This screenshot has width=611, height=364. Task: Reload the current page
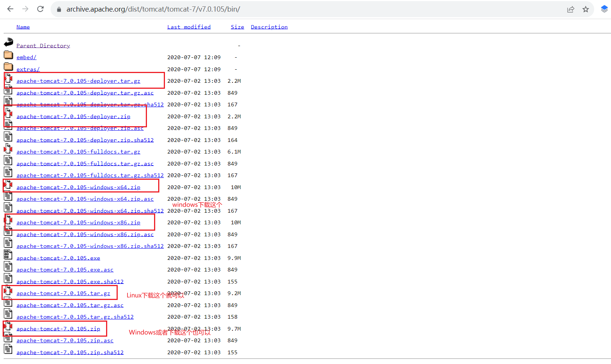pos(40,9)
